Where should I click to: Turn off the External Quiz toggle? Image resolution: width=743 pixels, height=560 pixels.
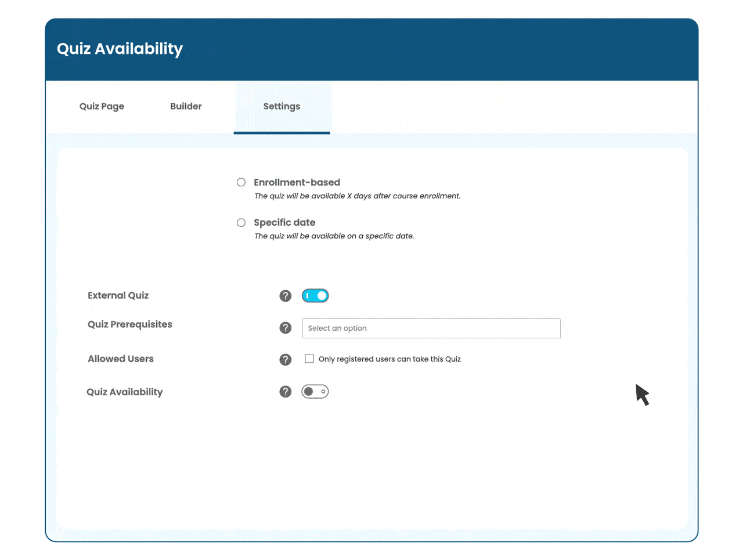[315, 296]
